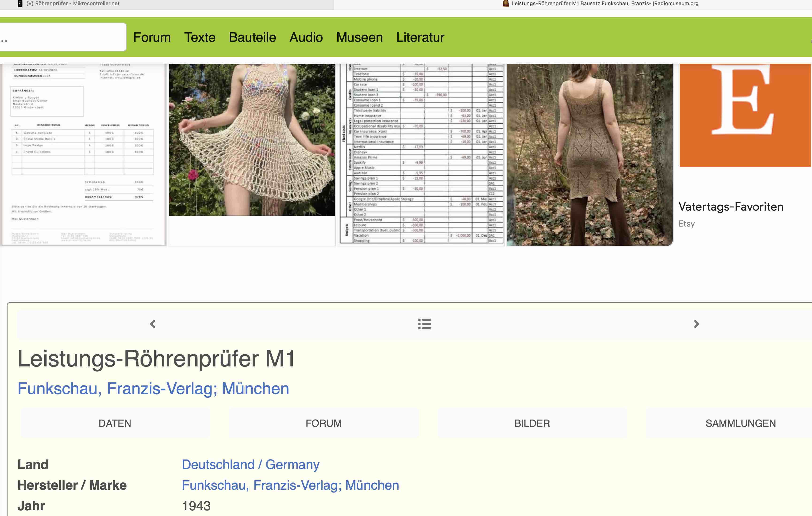Go to the Bauteile section
The width and height of the screenshot is (812, 516).
click(x=252, y=37)
